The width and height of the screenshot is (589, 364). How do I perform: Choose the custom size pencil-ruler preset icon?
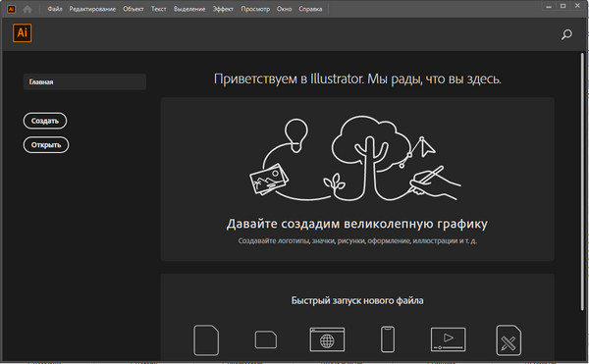509,340
